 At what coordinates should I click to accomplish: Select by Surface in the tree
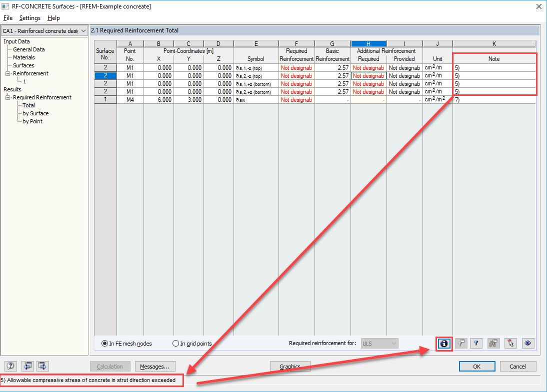pyautogui.click(x=35, y=113)
